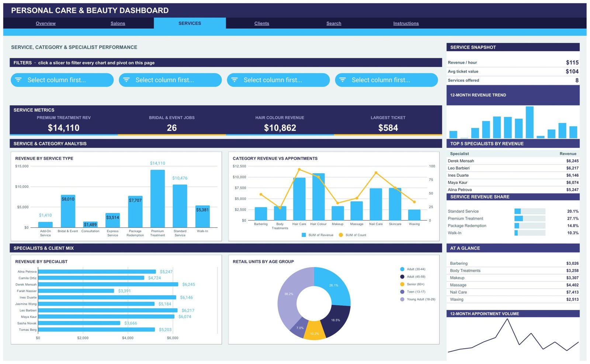The height and width of the screenshot is (364, 590).
Task: Open the third 'Select column first...' slicer
Action: [x=278, y=80]
